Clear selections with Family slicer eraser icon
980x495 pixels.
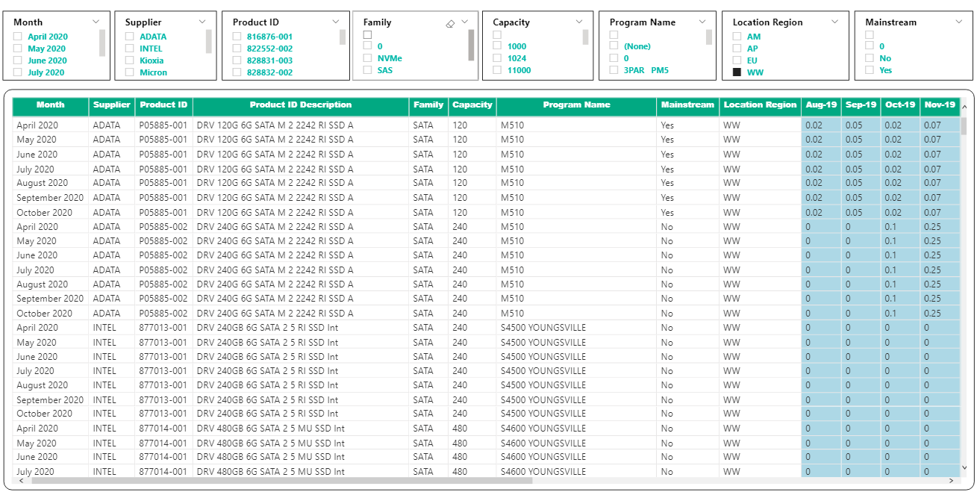click(450, 24)
